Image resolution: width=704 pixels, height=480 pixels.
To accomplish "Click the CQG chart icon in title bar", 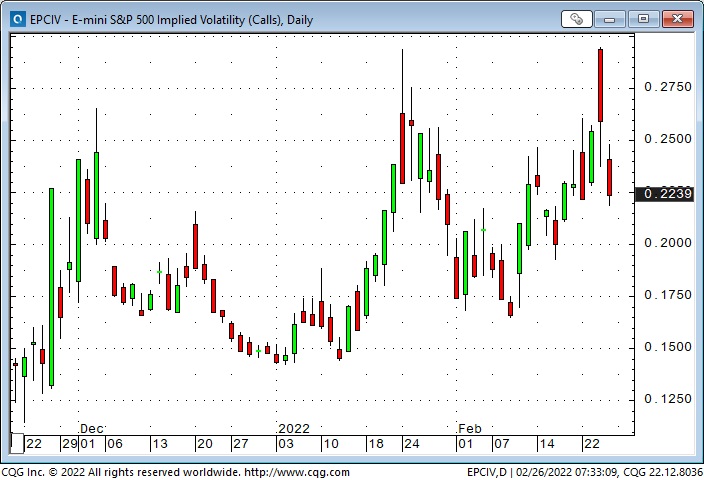I will point(18,19).
